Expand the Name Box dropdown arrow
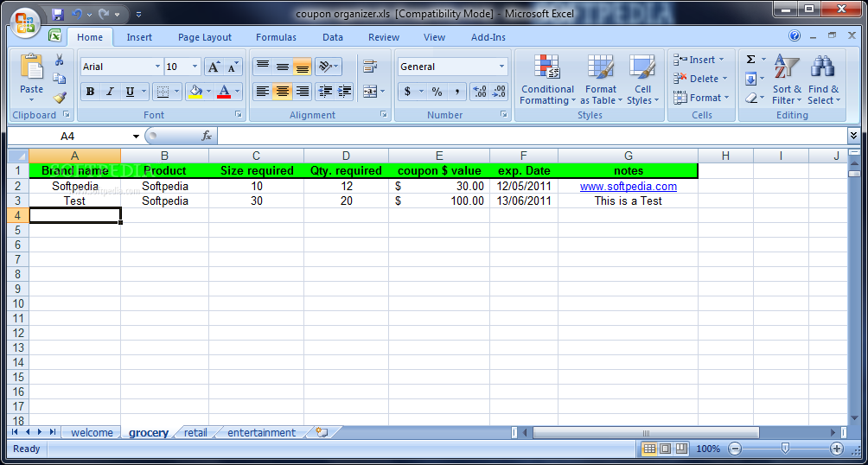Viewport: 868px width, 465px height. point(136,137)
